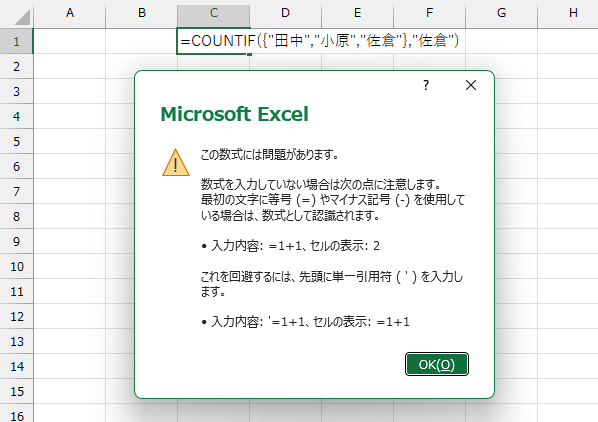Select row 9 header
Image resolution: width=598 pixels, height=422 pixels.
point(16,241)
